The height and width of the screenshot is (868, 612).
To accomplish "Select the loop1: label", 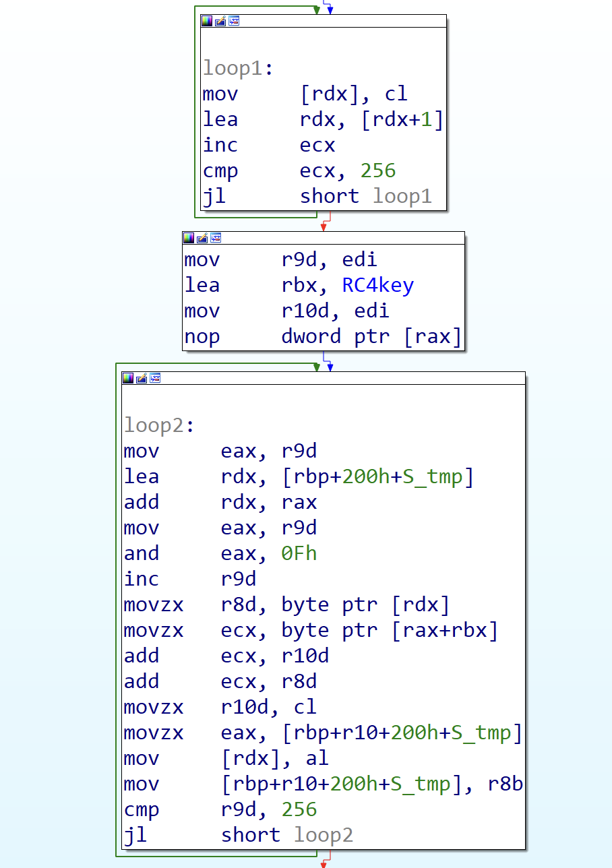I will tap(237, 69).
